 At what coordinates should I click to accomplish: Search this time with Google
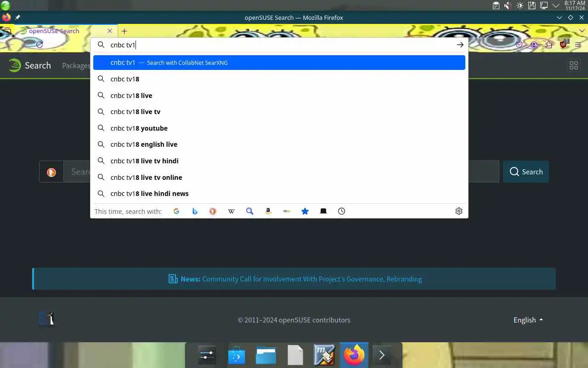pos(176,211)
